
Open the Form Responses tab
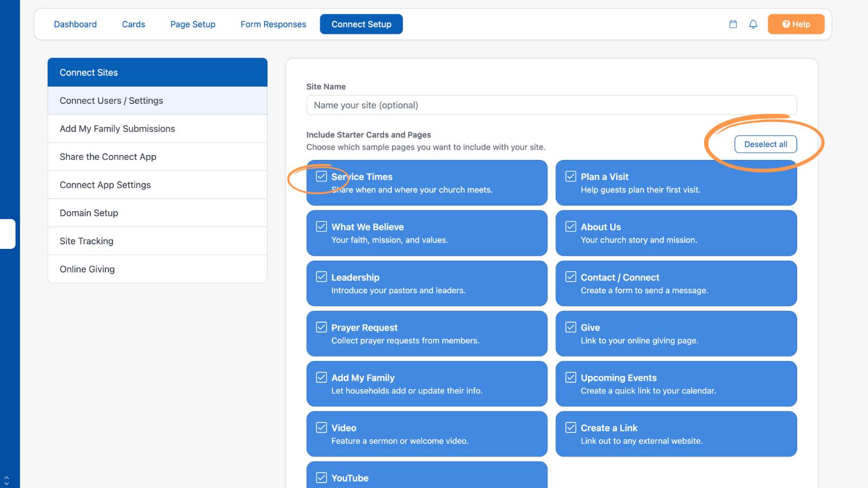(273, 24)
